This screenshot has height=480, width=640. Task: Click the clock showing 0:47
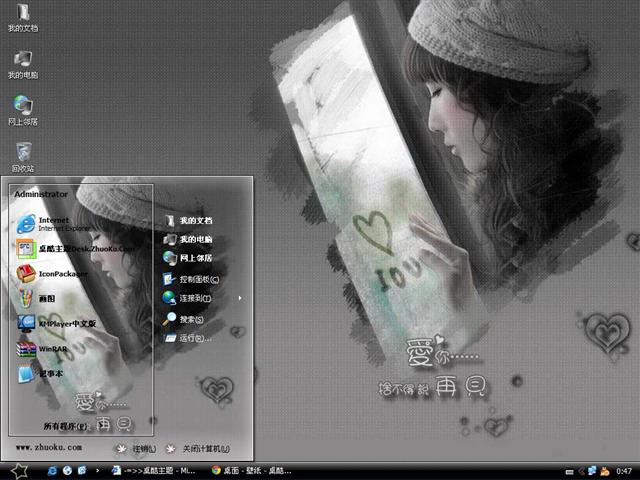624,471
